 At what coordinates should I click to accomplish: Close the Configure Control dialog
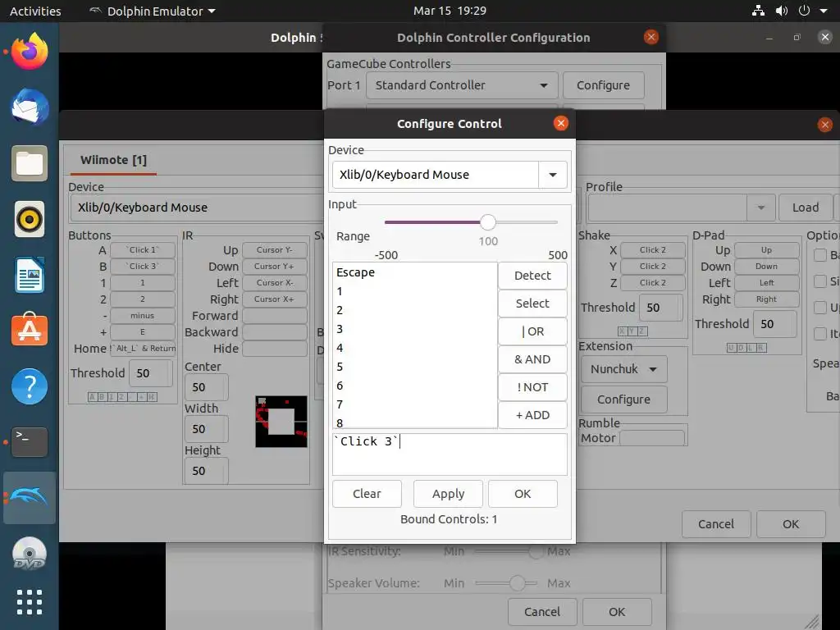click(561, 123)
